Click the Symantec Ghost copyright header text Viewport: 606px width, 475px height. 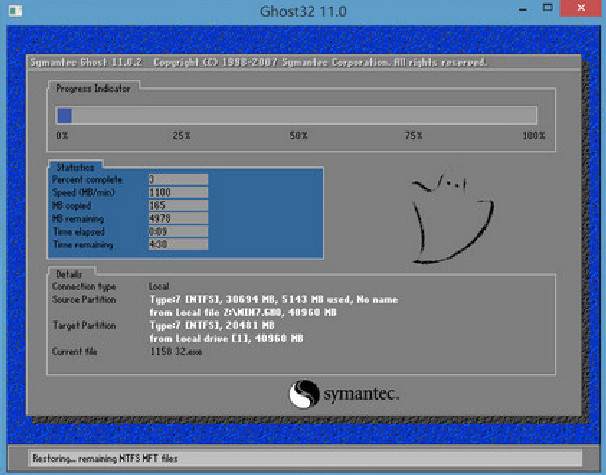pyautogui.click(x=259, y=62)
